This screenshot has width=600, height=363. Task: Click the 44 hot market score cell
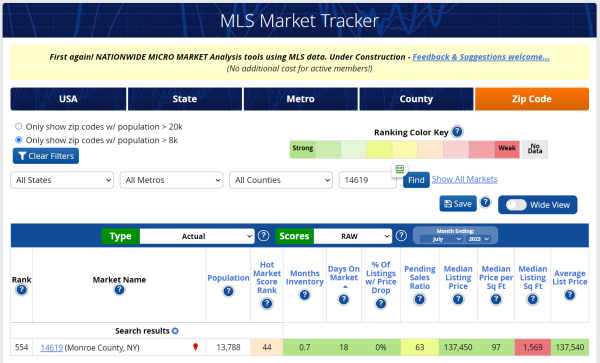pos(267,347)
